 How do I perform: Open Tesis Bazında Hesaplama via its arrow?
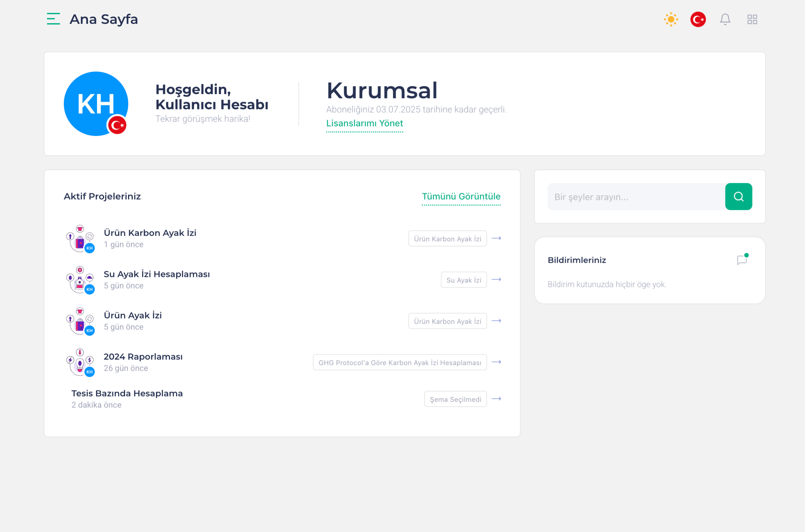(x=497, y=399)
